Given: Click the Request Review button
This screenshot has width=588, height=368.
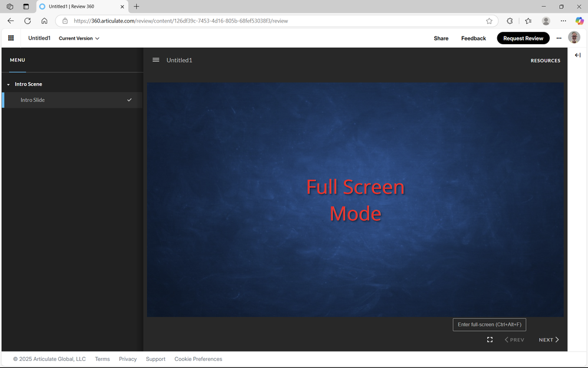Looking at the screenshot, I should [x=523, y=38].
